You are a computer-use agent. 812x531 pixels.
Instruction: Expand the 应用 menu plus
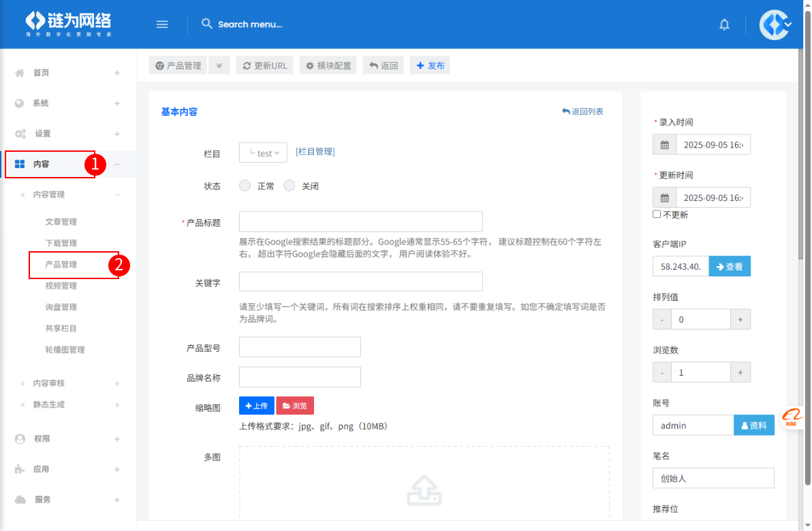coord(117,470)
